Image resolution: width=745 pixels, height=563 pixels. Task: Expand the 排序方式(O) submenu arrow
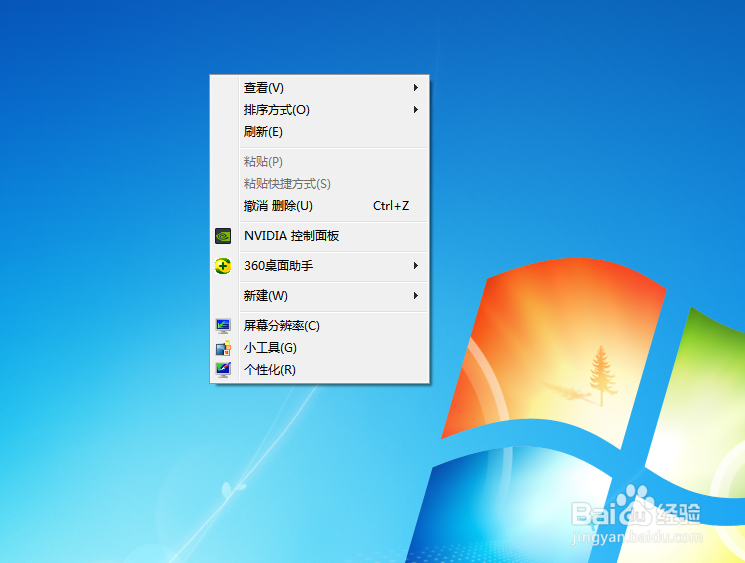tap(416, 110)
